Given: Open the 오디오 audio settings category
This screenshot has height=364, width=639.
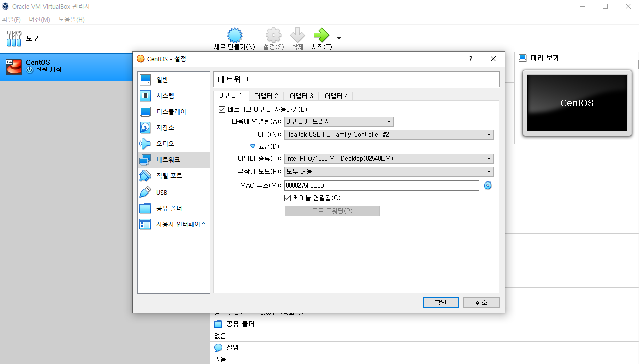Looking at the screenshot, I should 174,144.
